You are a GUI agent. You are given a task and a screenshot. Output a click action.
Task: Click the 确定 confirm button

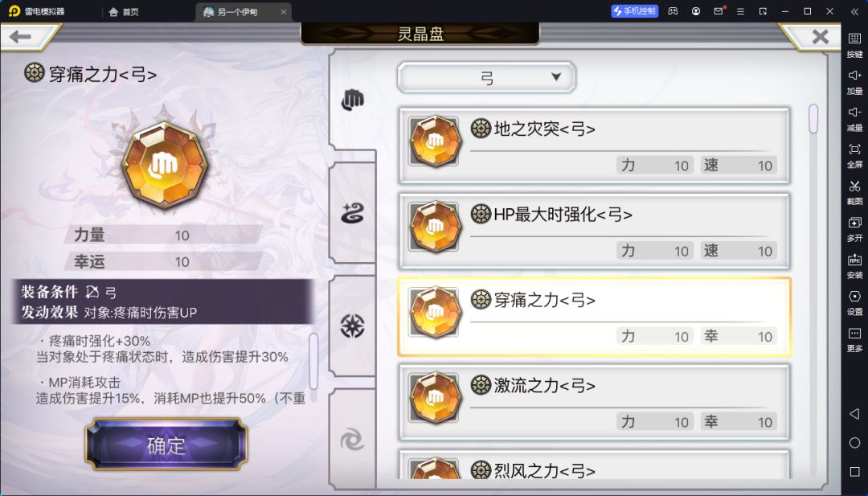coord(166,445)
